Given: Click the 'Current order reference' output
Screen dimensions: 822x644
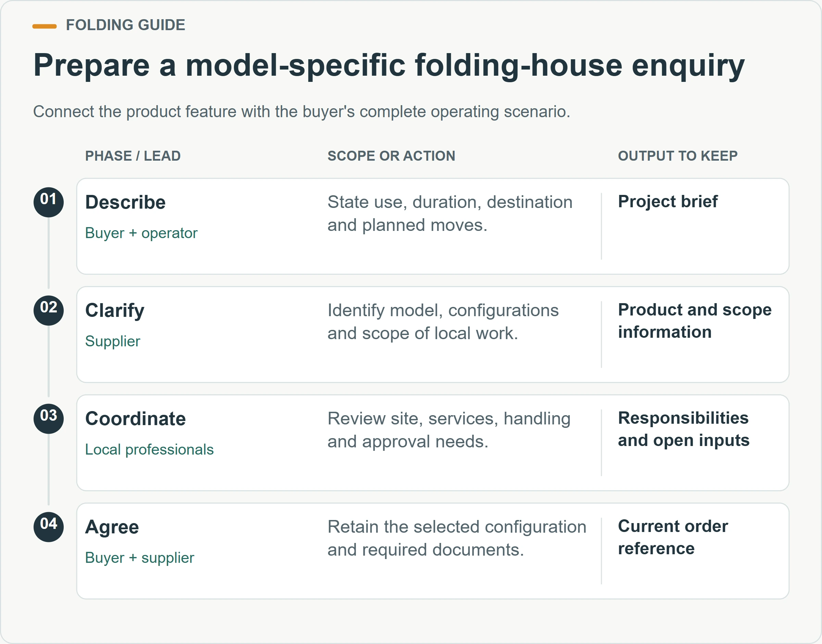Looking at the screenshot, I should [673, 537].
